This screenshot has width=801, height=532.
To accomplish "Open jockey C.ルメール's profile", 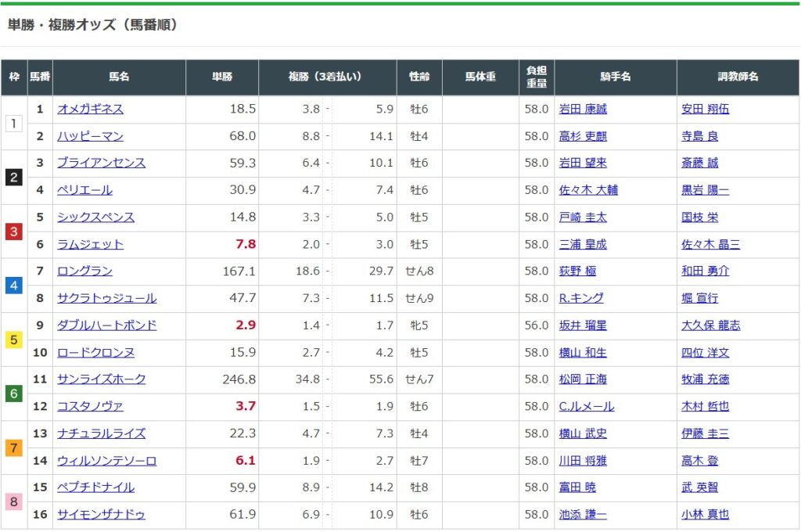I will coord(587,406).
